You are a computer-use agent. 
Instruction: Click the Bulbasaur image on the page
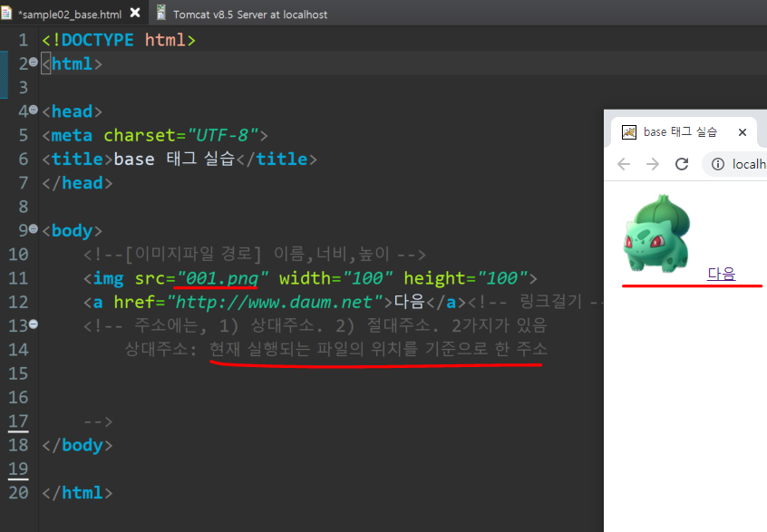coord(656,233)
